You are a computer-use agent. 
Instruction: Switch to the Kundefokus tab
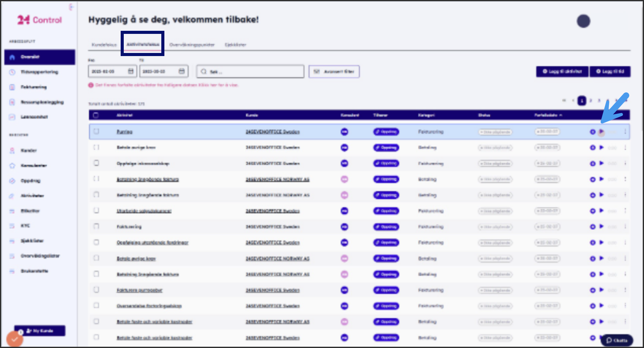click(x=104, y=45)
